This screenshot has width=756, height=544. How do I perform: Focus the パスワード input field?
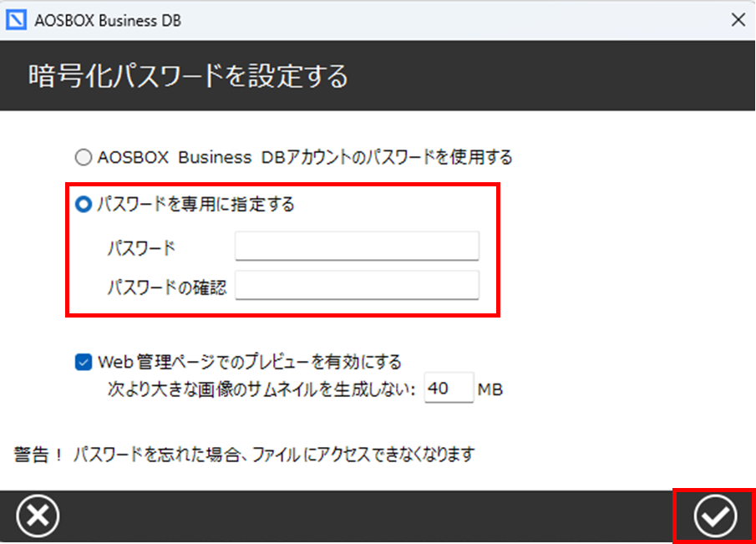357,246
